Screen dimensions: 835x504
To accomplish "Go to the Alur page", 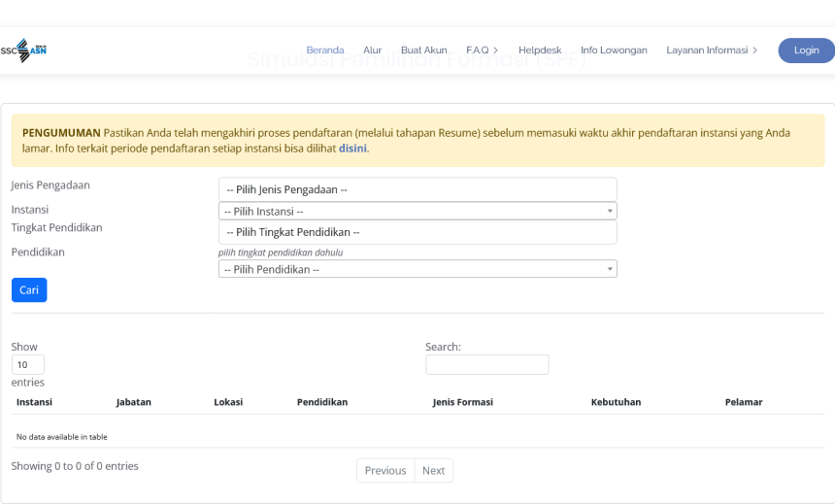I will [x=372, y=50].
